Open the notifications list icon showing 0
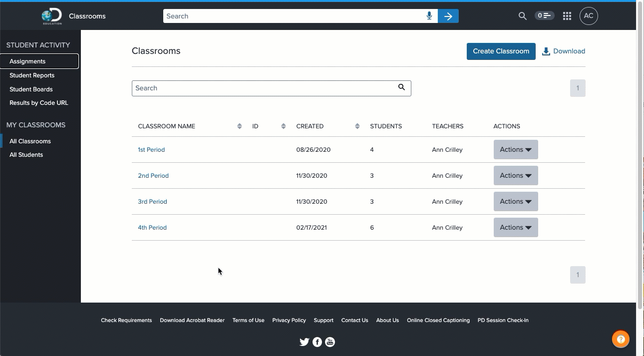 click(x=544, y=15)
